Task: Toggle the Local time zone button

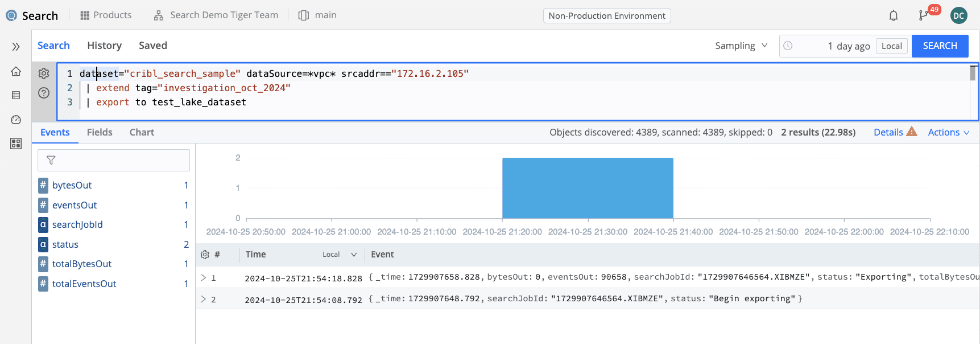Action: [x=891, y=46]
